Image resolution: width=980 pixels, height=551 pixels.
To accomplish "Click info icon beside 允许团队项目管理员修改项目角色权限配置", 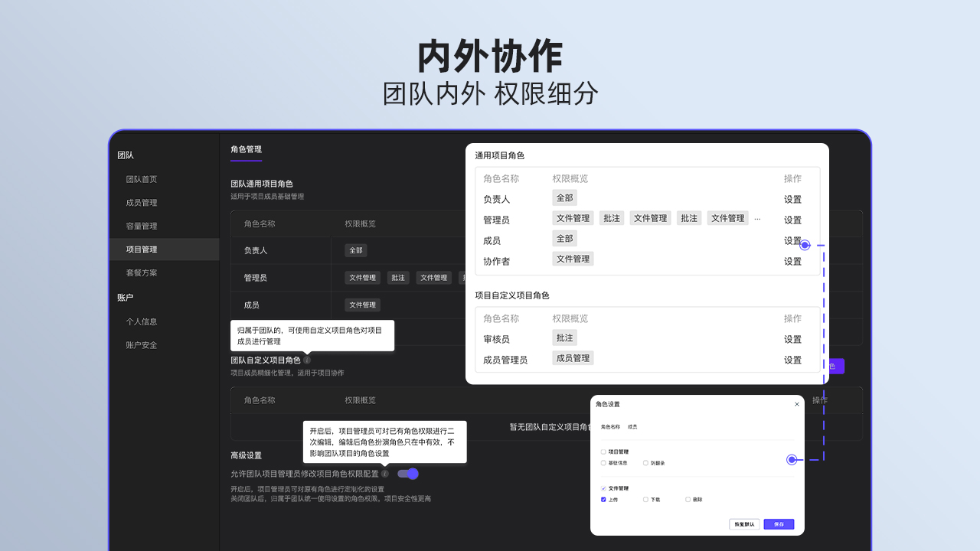I will (385, 474).
